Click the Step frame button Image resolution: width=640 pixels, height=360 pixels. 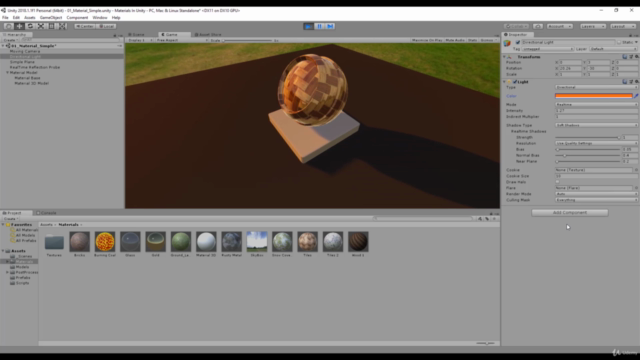pyautogui.click(x=330, y=26)
